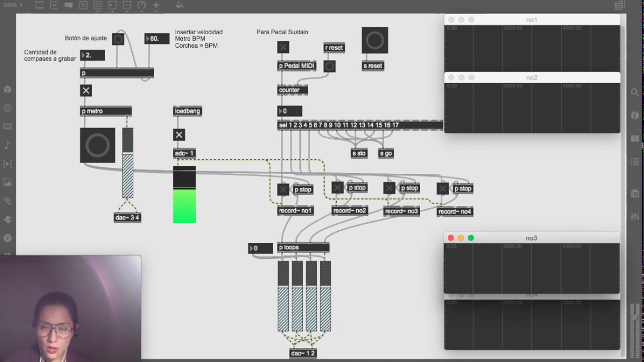Open the Plug-ins icon in left sidebar
The width and height of the screenshot is (644, 362).
(8, 219)
